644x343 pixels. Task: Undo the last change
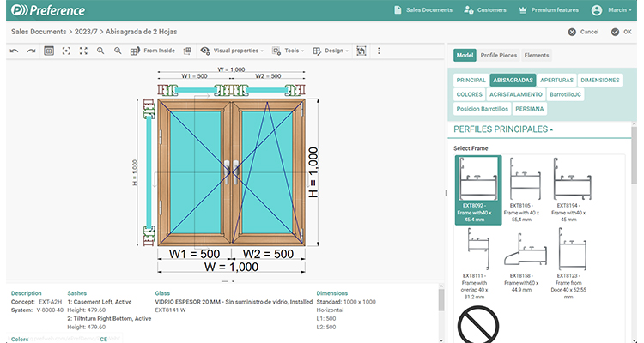pyautogui.click(x=14, y=51)
